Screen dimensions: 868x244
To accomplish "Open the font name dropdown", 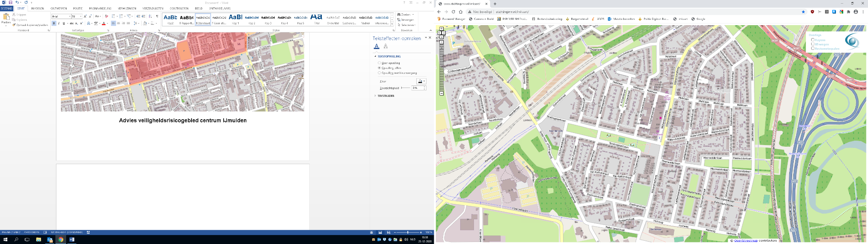I will (69, 17).
